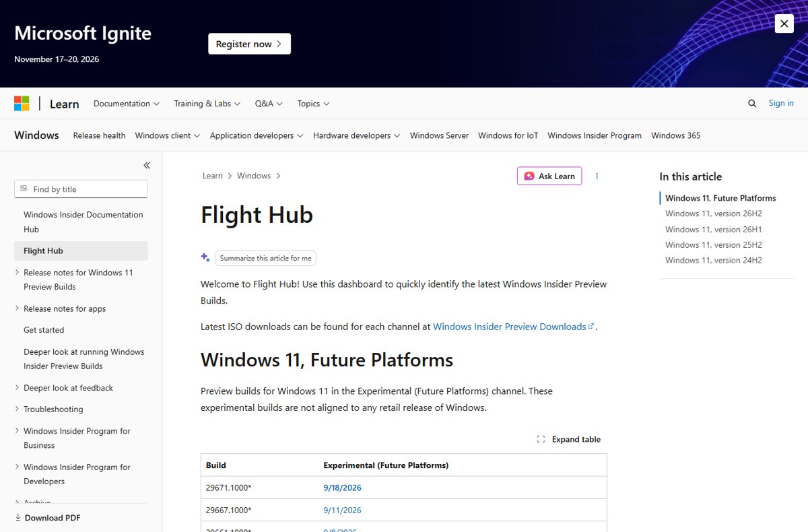The width and height of the screenshot is (808, 532).
Task: Open the Windows Insider Preview Downloads link
Action: (x=513, y=327)
